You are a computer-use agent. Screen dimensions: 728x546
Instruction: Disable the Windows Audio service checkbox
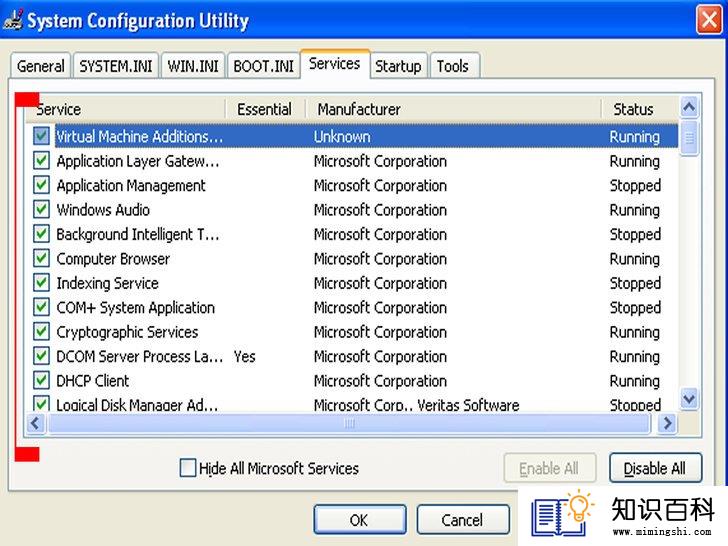click(41, 209)
